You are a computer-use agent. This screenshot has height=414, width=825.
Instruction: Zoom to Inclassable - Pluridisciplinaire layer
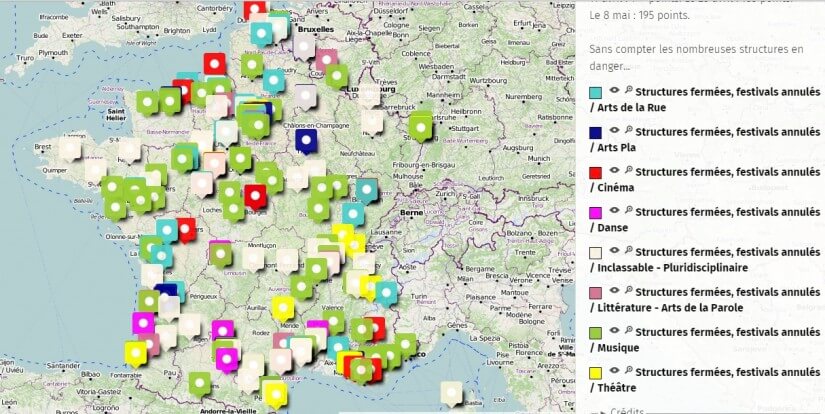click(628, 250)
